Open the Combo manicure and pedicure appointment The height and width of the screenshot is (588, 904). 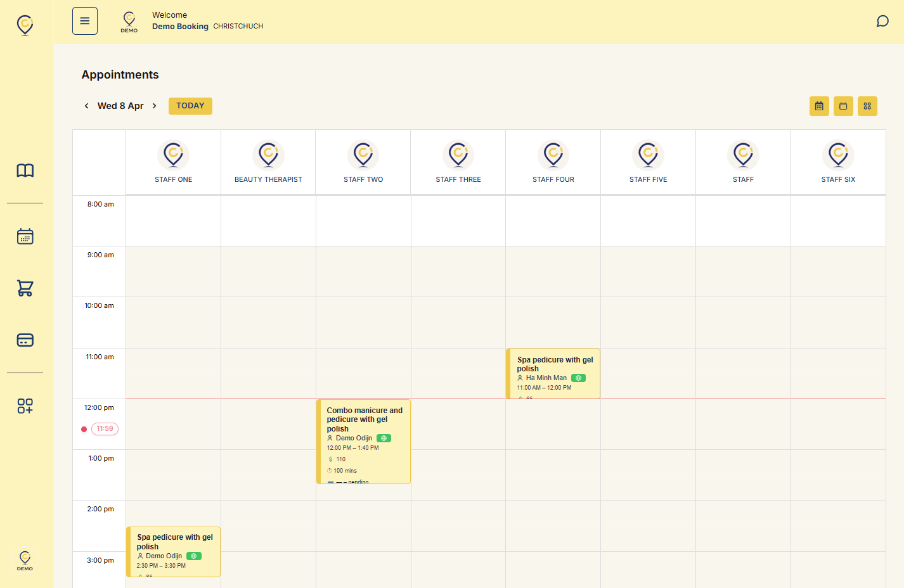pyautogui.click(x=364, y=442)
